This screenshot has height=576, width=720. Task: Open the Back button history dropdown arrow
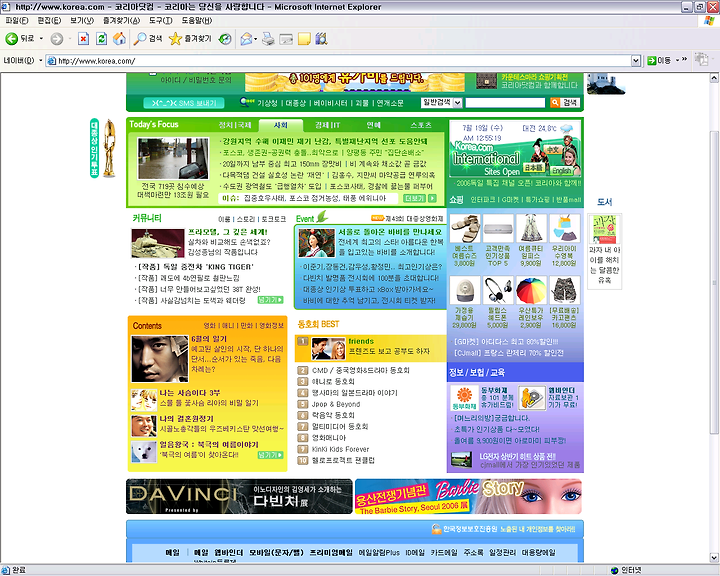[x=41, y=39]
